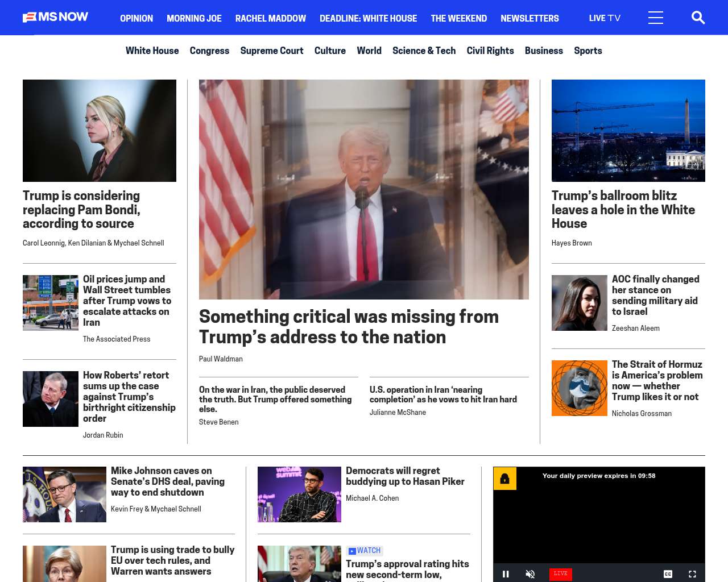
Task: Read Trump's ballroom blitz headline
Action: click(x=623, y=210)
